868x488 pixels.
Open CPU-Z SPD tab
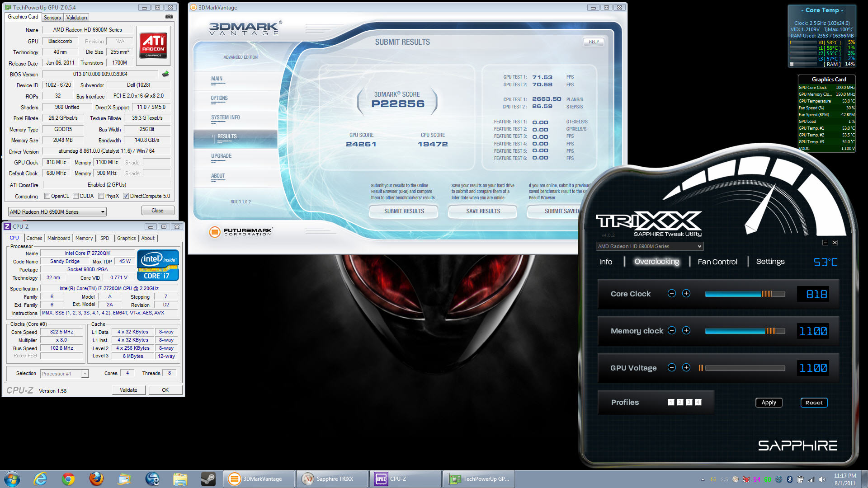[105, 238]
